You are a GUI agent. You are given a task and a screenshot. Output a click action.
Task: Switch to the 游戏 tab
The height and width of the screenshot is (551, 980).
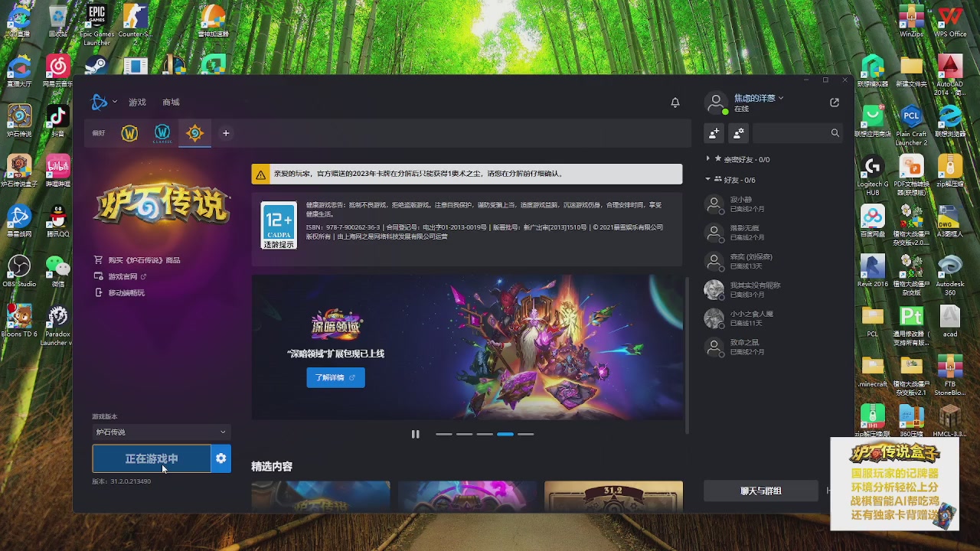tap(137, 102)
